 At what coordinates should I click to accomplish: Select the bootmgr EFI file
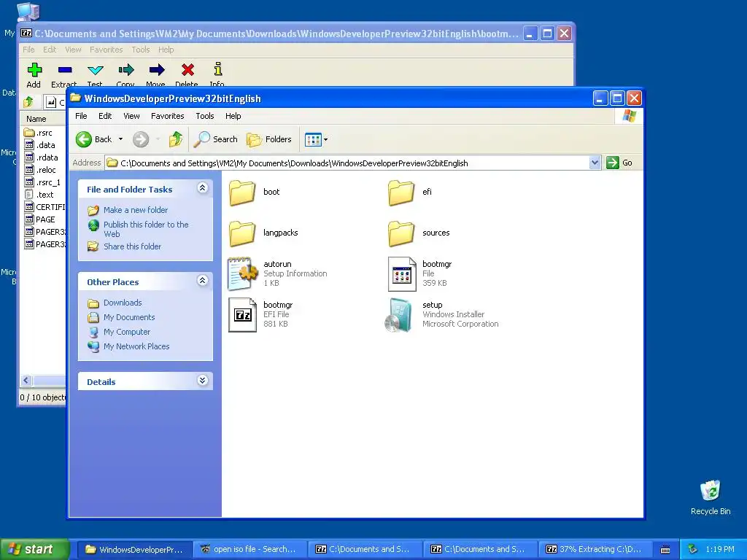point(260,315)
